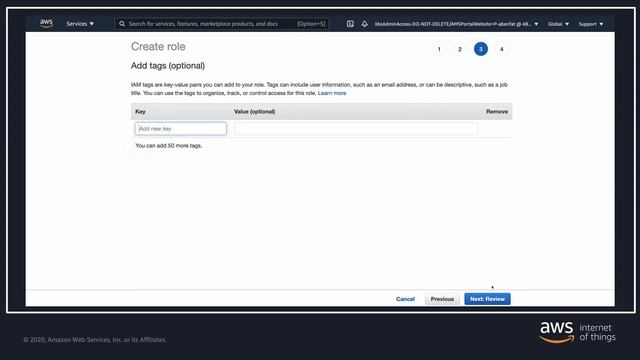Click the Remove column header
The width and height of the screenshot is (640, 360).
497,111
